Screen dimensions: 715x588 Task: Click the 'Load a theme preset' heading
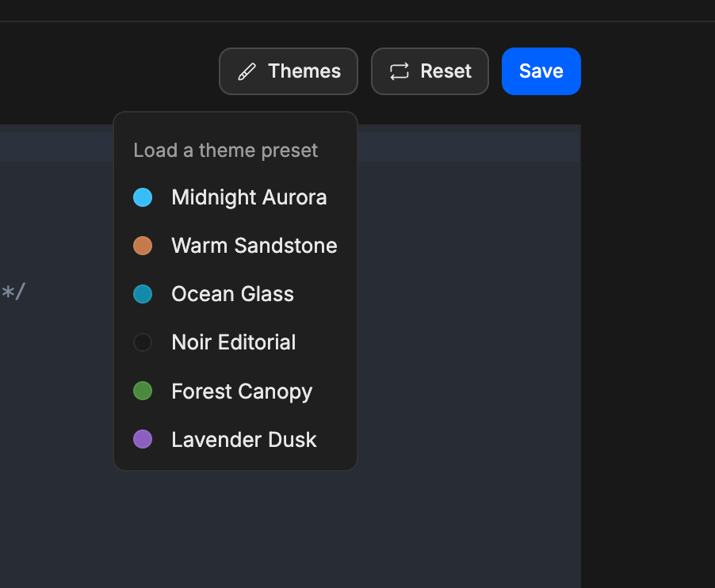225,151
